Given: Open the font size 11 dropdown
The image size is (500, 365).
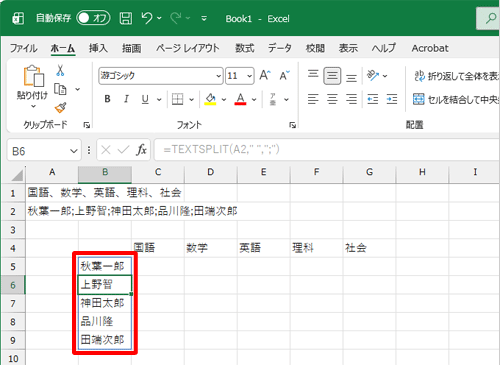Looking at the screenshot, I should [249, 76].
